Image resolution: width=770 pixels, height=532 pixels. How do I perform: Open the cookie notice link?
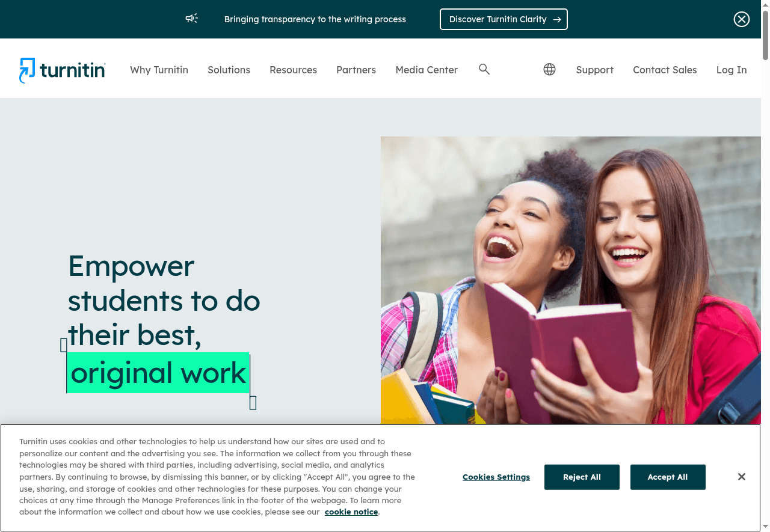tap(351, 512)
